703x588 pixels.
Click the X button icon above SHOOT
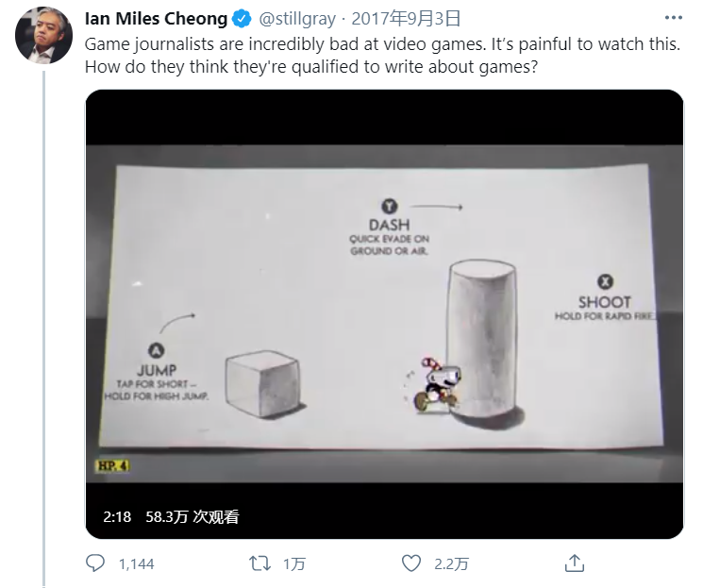pos(605,281)
